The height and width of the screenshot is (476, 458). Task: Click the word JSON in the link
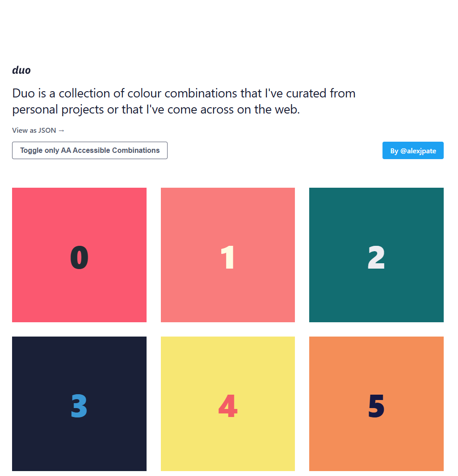pyautogui.click(x=47, y=130)
